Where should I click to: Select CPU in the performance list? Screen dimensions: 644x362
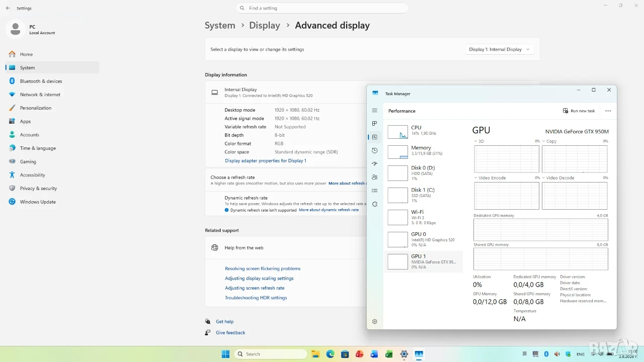[424, 131]
